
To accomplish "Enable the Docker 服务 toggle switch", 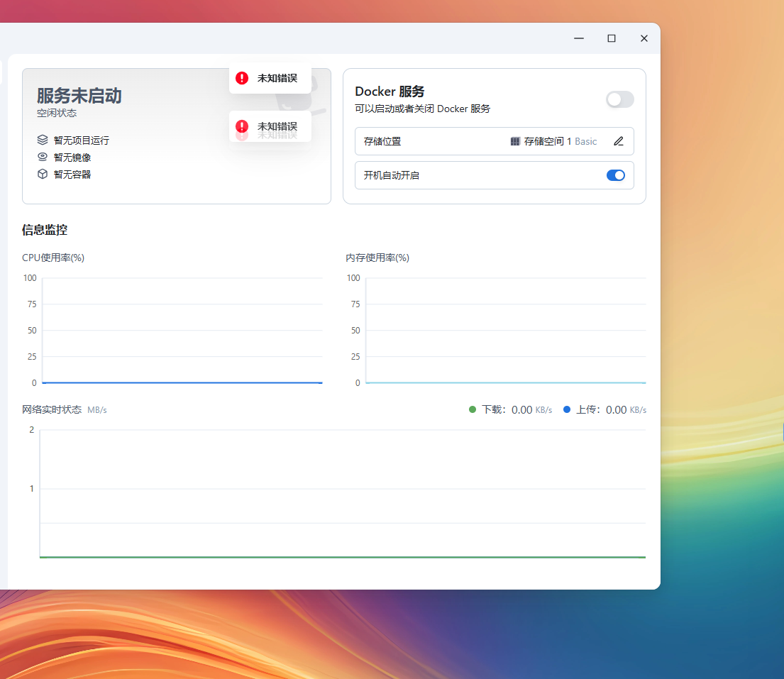I will 619,99.
